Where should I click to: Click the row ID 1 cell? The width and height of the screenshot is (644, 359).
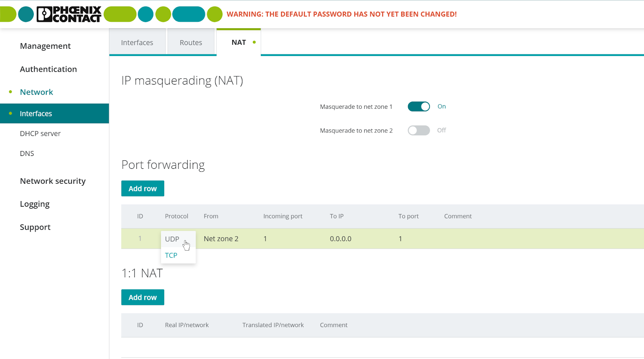(x=140, y=239)
